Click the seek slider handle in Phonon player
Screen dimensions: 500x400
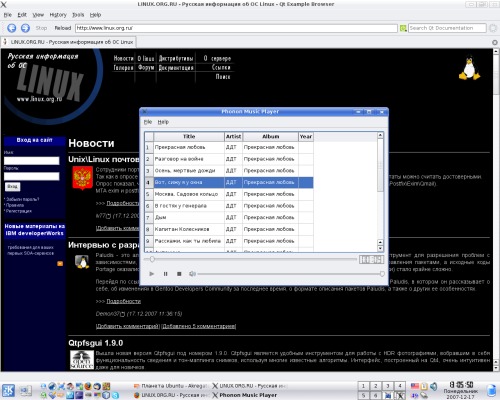[x=152, y=259]
